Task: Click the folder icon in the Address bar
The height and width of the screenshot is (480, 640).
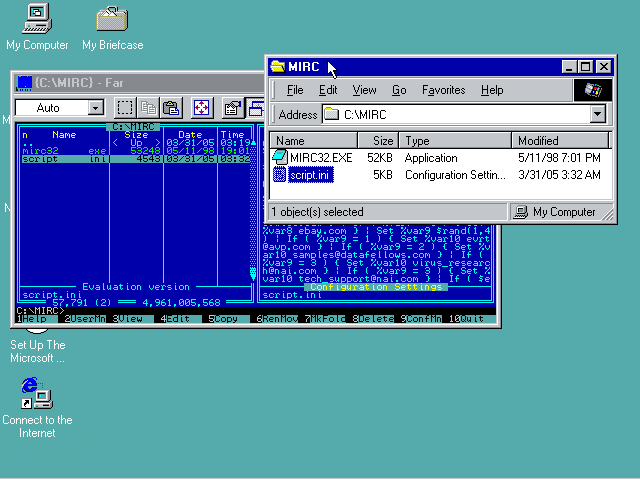Action: [x=331, y=114]
